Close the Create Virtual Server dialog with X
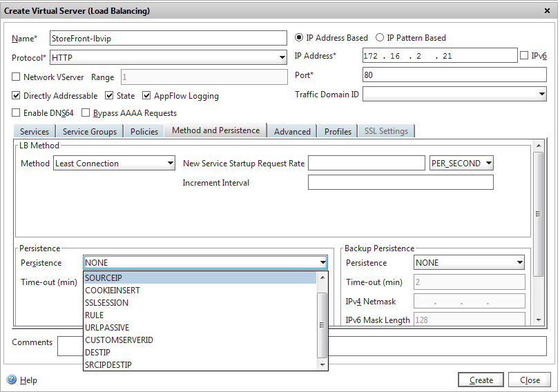The height and width of the screenshot is (392, 560). (547, 11)
